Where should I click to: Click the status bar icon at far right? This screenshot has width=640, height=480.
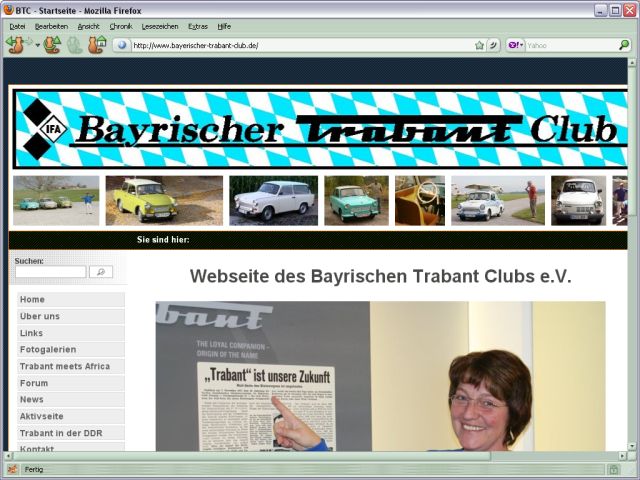coord(614,470)
